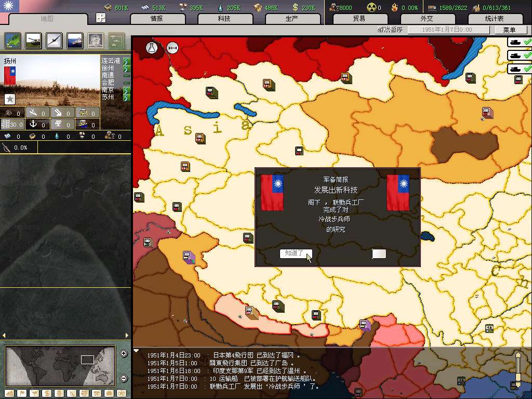This screenshot has height=399, width=532.
Task: Switch to weather map mode icon
Action: pyautogui.click(x=34, y=394)
